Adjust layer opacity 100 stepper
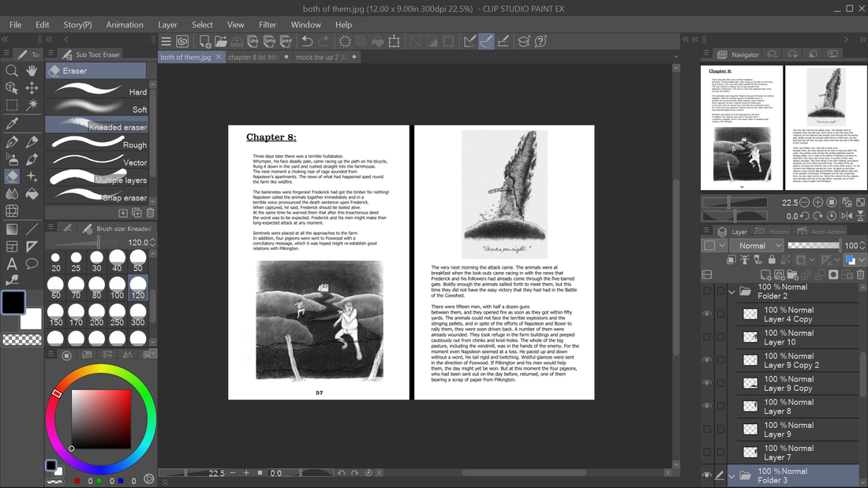The image size is (868, 488). [862, 246]
